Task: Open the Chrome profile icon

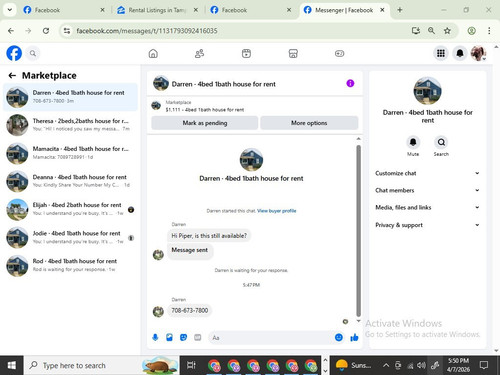Action: coord(471,31)
